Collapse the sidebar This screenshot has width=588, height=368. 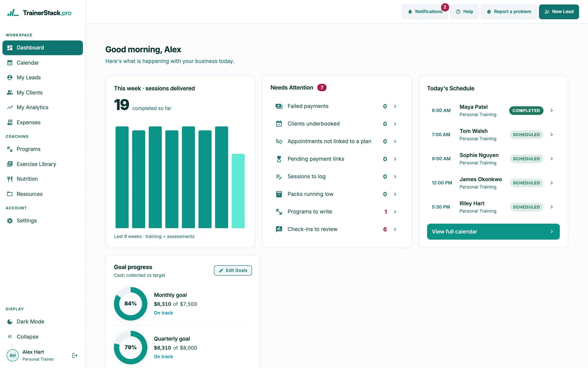point(42,337)
